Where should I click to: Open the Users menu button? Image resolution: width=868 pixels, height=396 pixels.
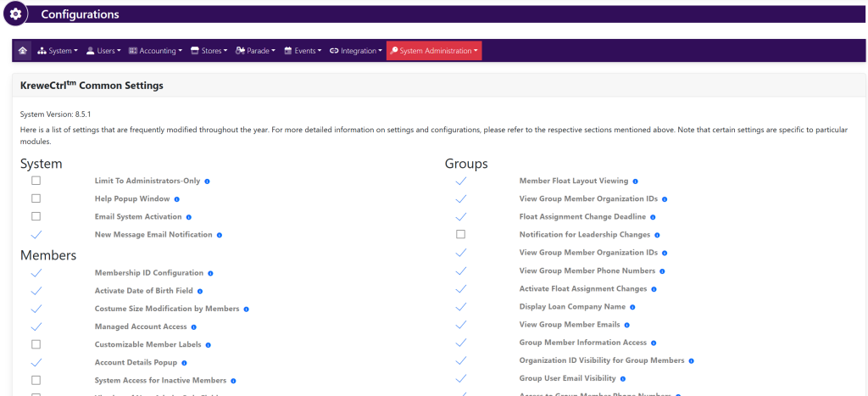tap(104, 51)
